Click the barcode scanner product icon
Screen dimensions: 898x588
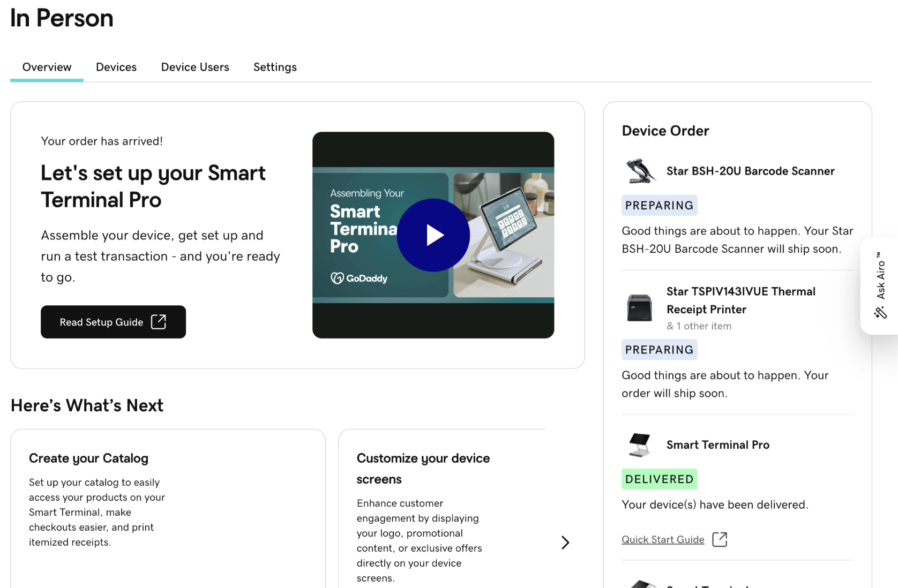coord(640,171)
